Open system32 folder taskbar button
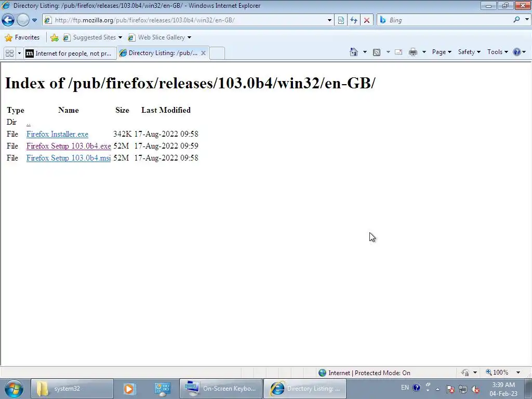 (x=72, y=389)
